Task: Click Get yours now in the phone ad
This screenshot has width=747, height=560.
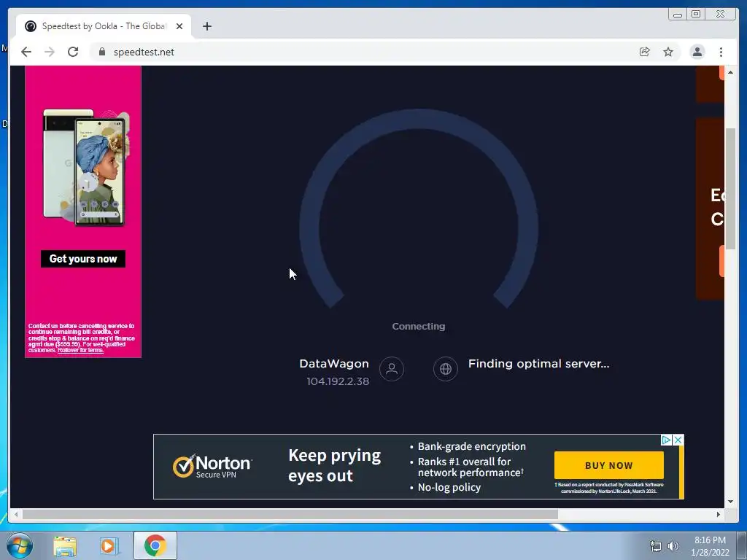Action: pyautogui.click(x=83, y=259)
